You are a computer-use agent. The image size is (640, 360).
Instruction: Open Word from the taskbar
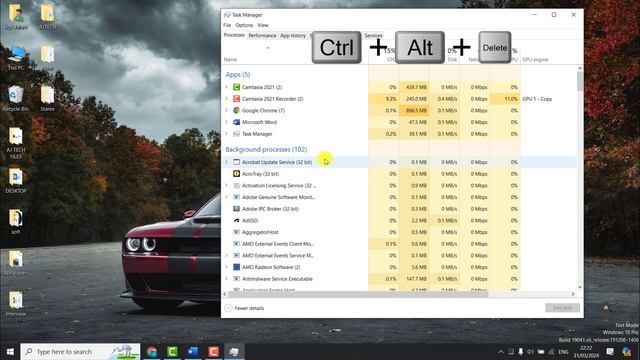(x=193, y=351)
